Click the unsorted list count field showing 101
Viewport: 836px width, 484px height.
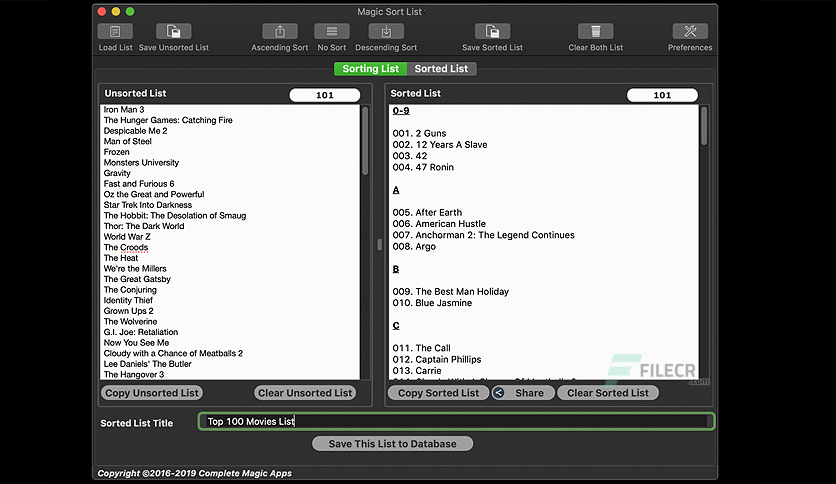click(x=325, y=95)
